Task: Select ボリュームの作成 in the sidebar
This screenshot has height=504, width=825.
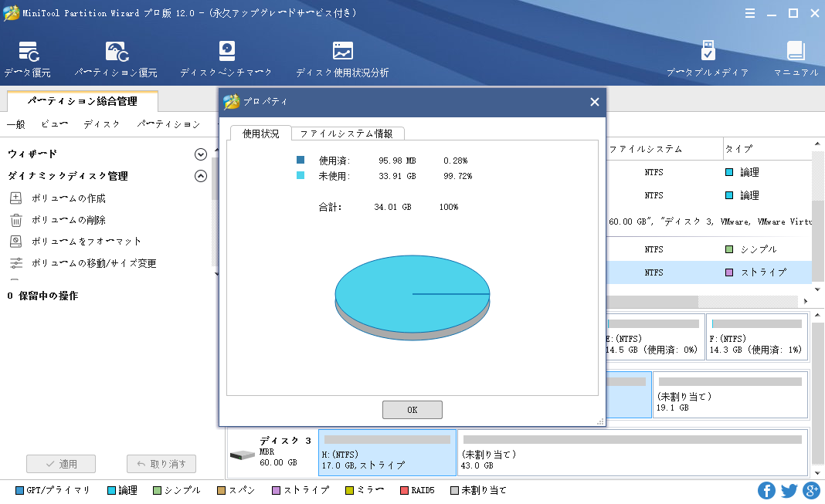Action: [x=68, y=198]
